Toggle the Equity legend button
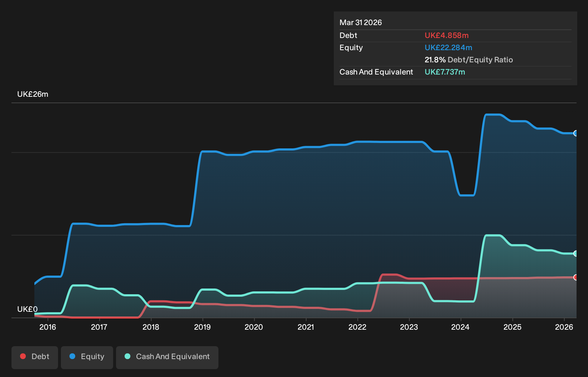 87,357
